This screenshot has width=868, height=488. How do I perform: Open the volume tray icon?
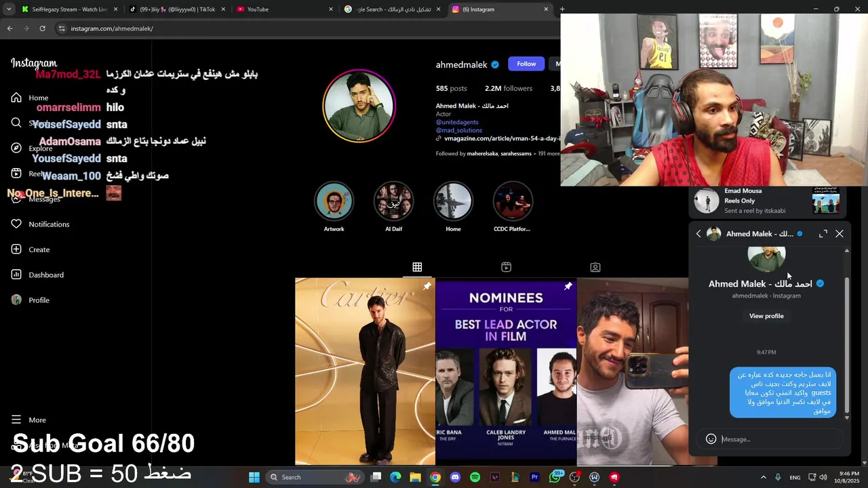pyautogui.click(x=823, y=477)
